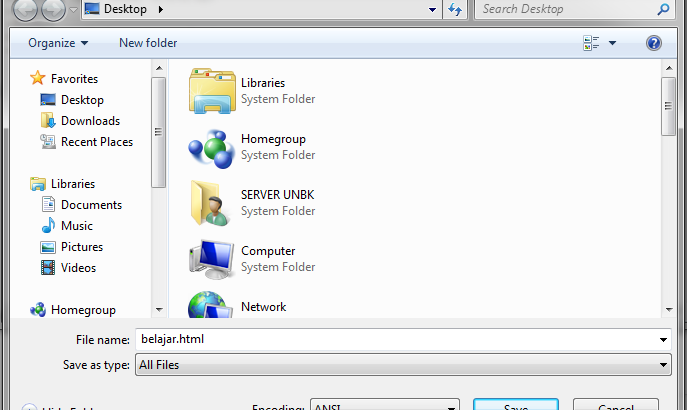Select Downloads in Favorites sidebar
The width and height of the screenshot is (687, 410).
90,121
